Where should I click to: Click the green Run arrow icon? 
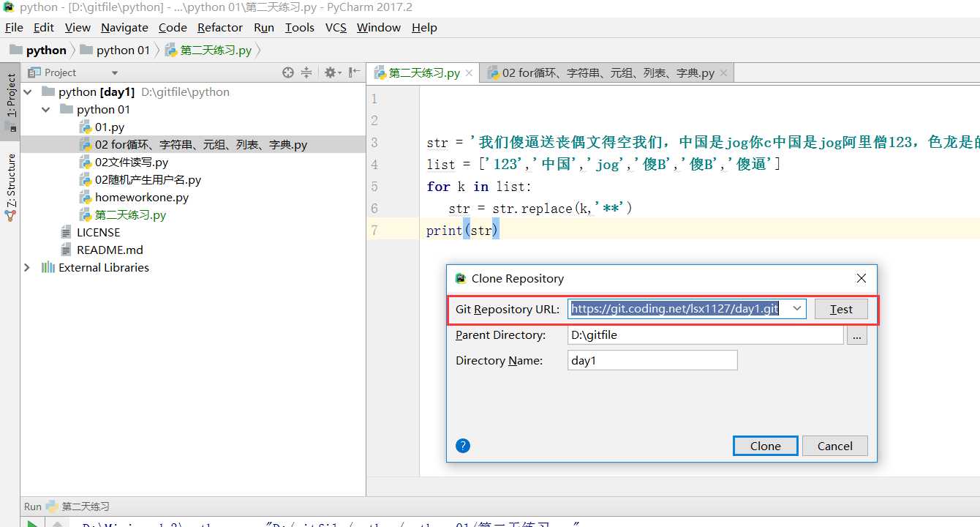click(31, 523)
